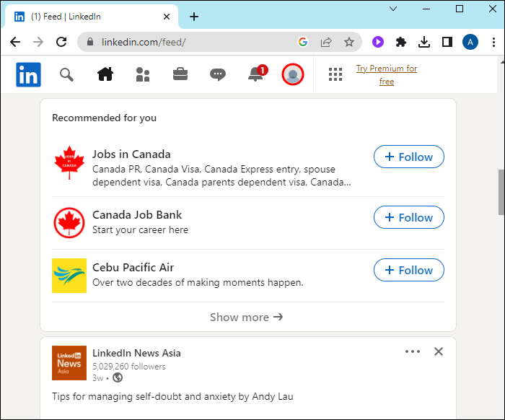
Task: Select the Feed | LinkedIn tab
Action: [90, 17]
